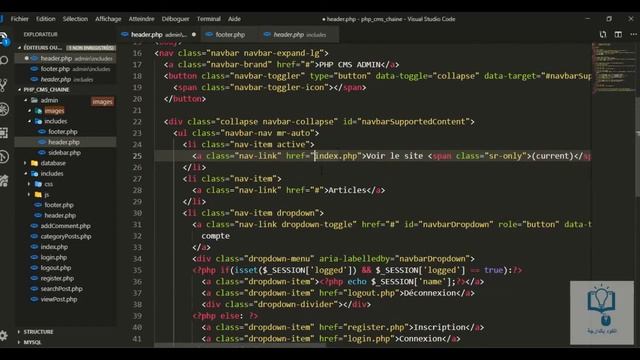
Task: Open the Atteindre menu
Action: 142,19
